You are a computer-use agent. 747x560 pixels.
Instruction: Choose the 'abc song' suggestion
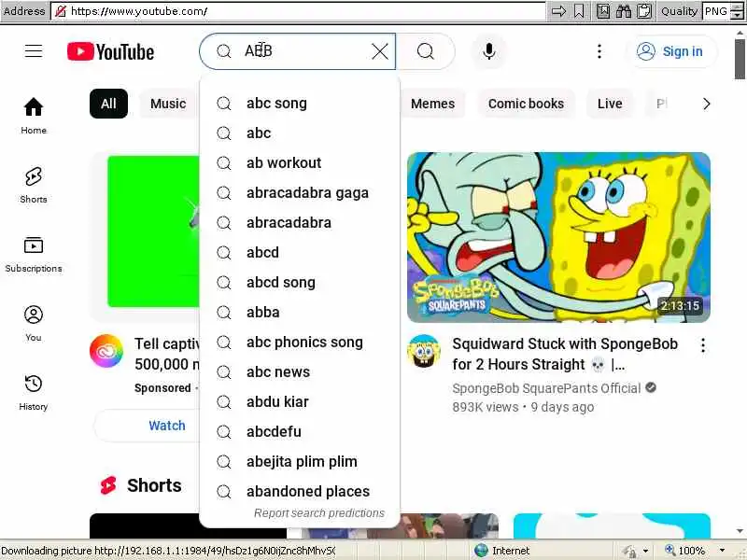point(300,104)
